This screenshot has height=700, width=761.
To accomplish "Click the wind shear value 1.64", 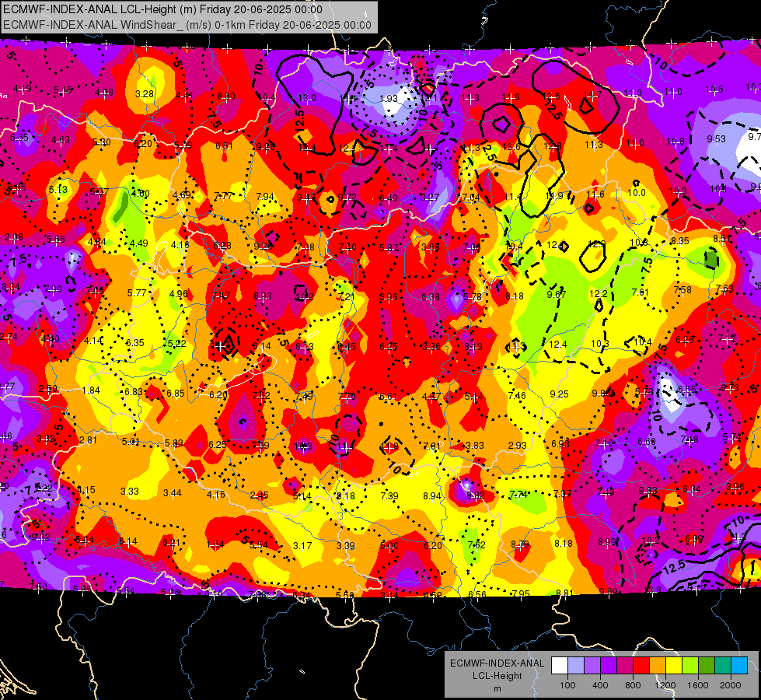I will 215,544.
